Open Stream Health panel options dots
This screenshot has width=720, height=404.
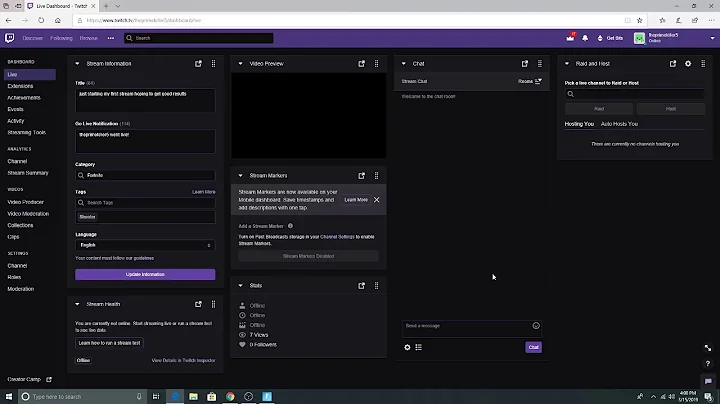(x=214, y=304)
